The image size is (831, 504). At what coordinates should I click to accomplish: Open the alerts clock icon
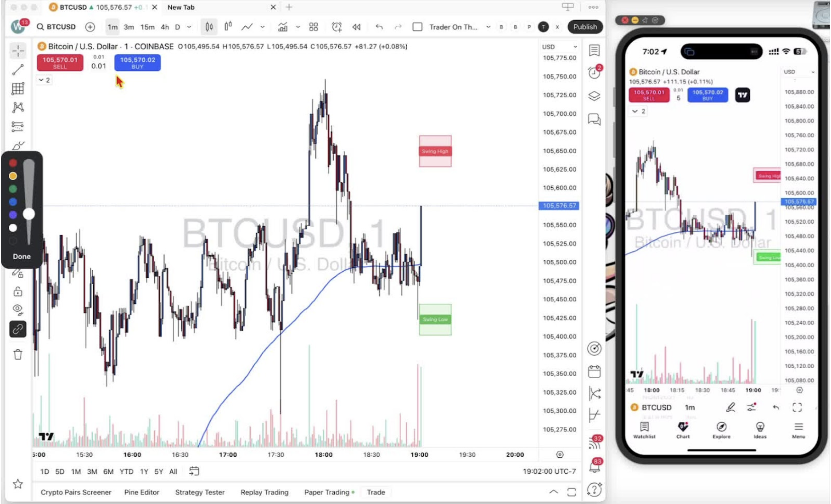(595, 72)
